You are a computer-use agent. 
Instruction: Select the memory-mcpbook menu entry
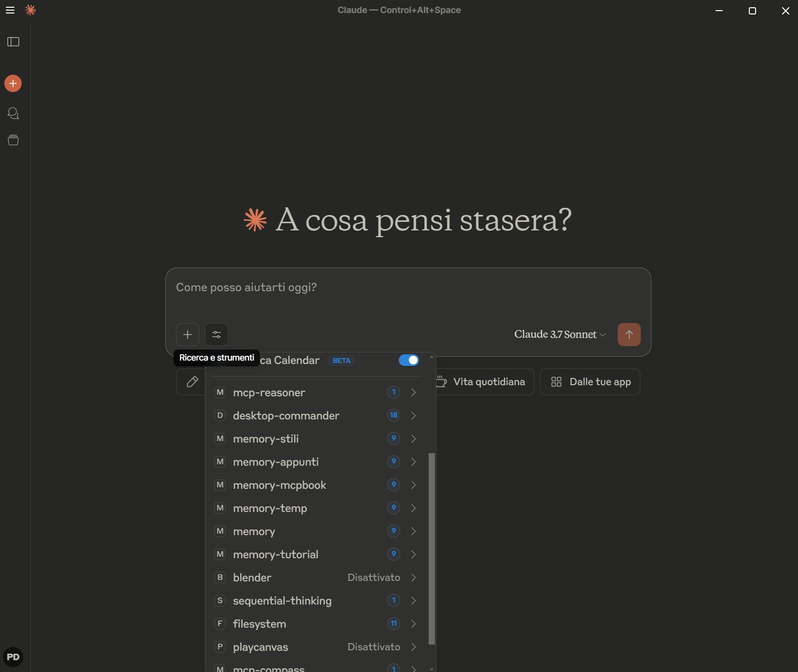280,485
